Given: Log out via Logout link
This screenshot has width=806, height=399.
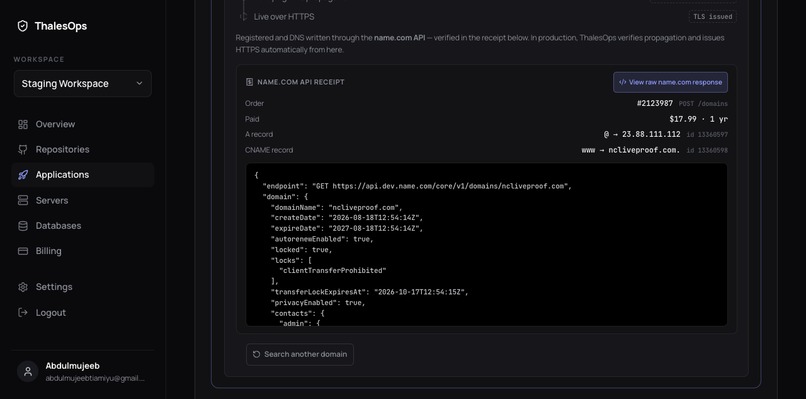Looking at the screenshot, I should (x=83, y=313).
